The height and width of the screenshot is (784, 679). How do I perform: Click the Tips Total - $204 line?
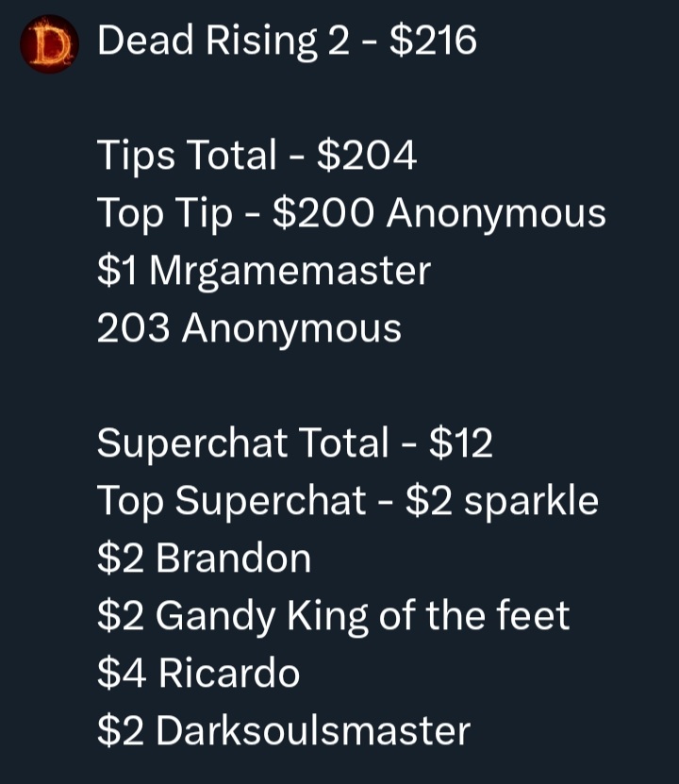tap(257, 155)
